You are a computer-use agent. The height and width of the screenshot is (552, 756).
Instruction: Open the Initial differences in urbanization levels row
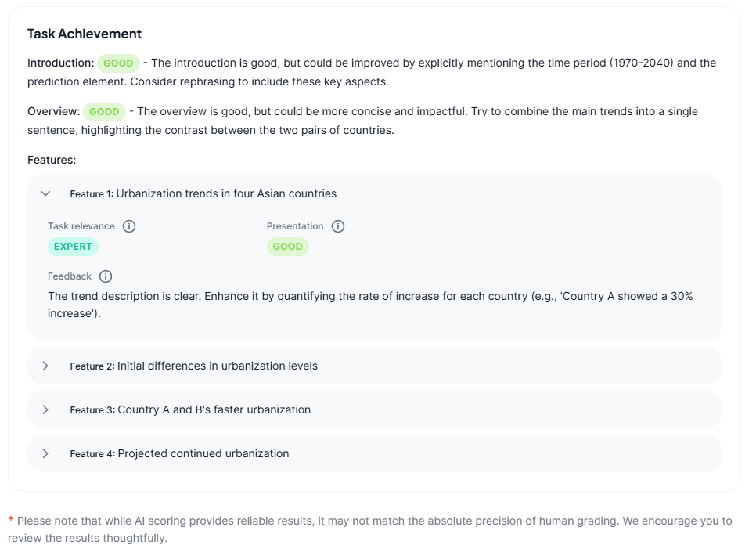click(x=217, y=366)
